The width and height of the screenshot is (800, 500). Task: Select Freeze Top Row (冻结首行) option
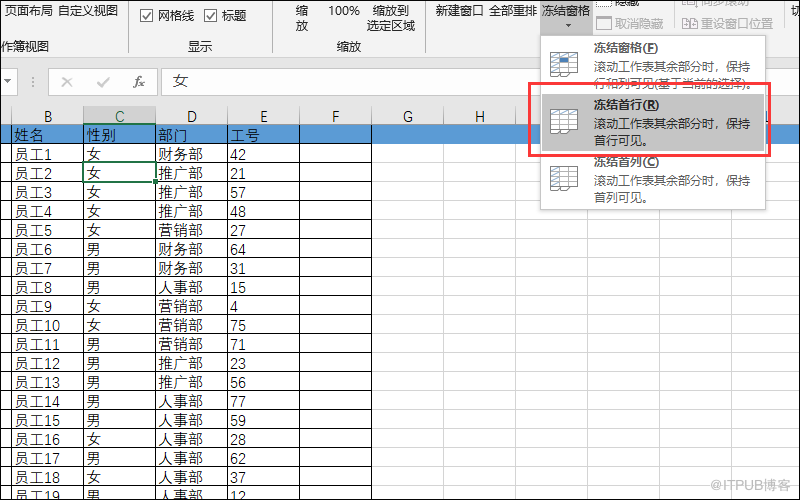coord(653,122)
